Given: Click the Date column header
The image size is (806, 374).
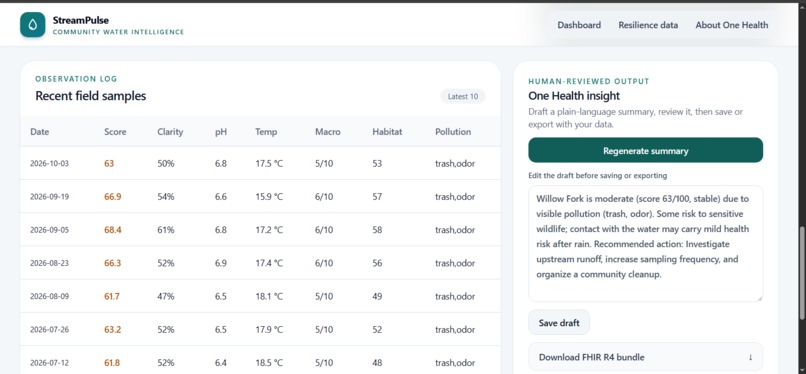Looking at the screenshot, I should (40, 132).
